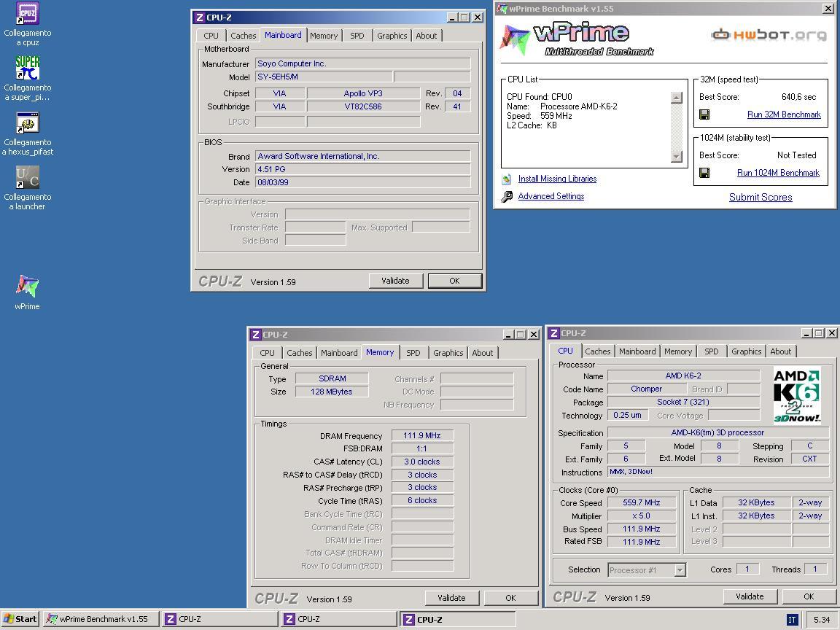
Task: Select the 'Collegamento a launcher' desktop icon
Action: pyautogui.click(x=27, y=177)
